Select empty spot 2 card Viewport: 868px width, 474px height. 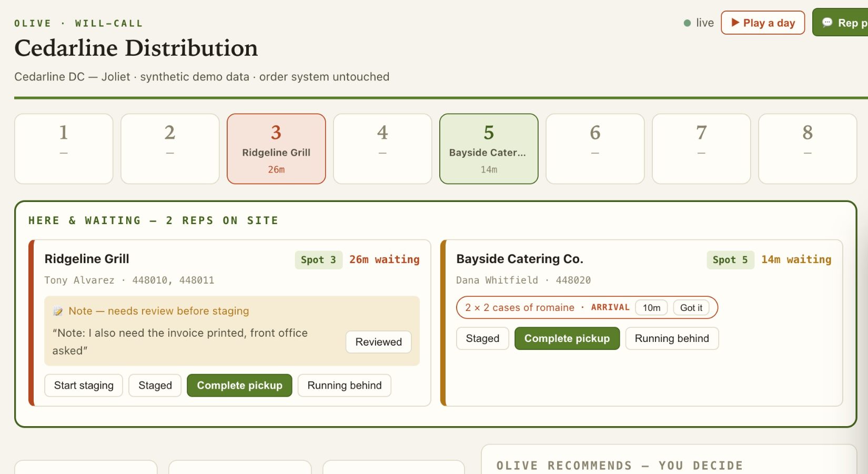pyautogui.click(x=170, y=149)
